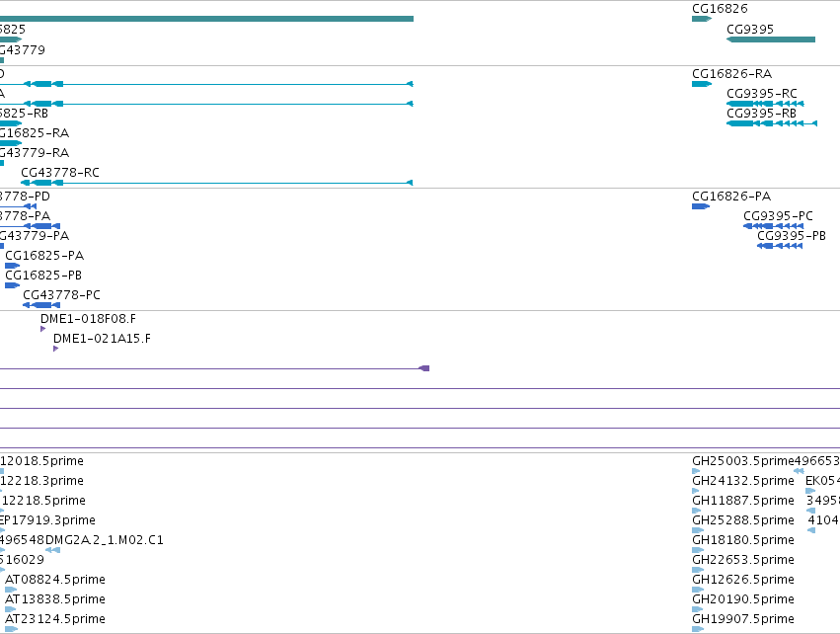840x634 pixels.
Task: Click the CG43779-PA protein label
Action: pyautogui.click(x=35, y=236)
